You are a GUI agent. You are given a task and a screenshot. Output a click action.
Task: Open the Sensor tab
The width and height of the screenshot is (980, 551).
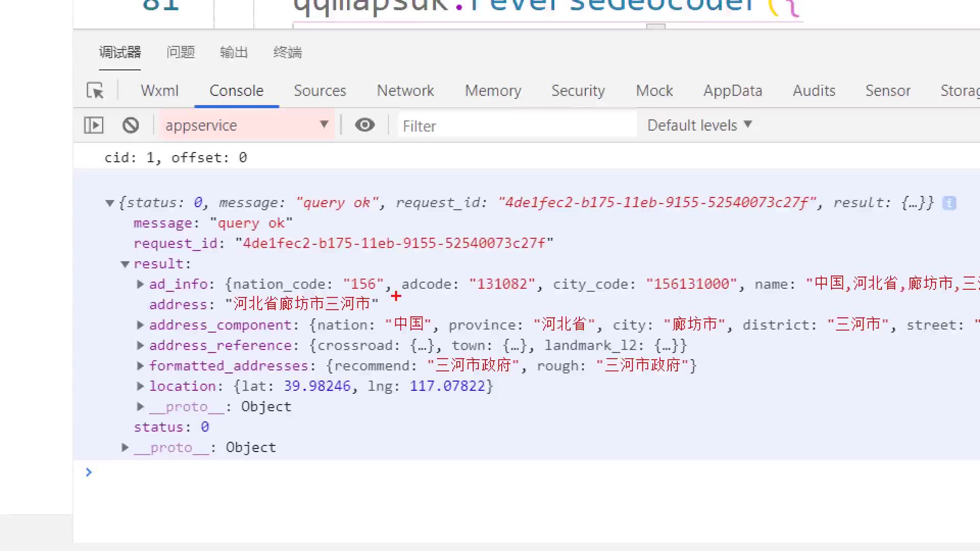tap(888, 91)
